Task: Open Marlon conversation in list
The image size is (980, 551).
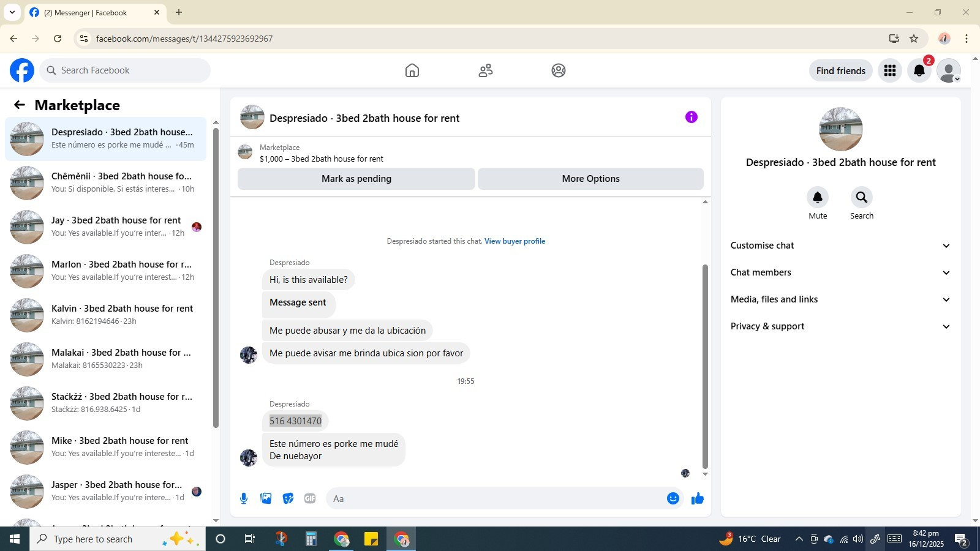Action: pyautogui.click(x=105, y=271)
